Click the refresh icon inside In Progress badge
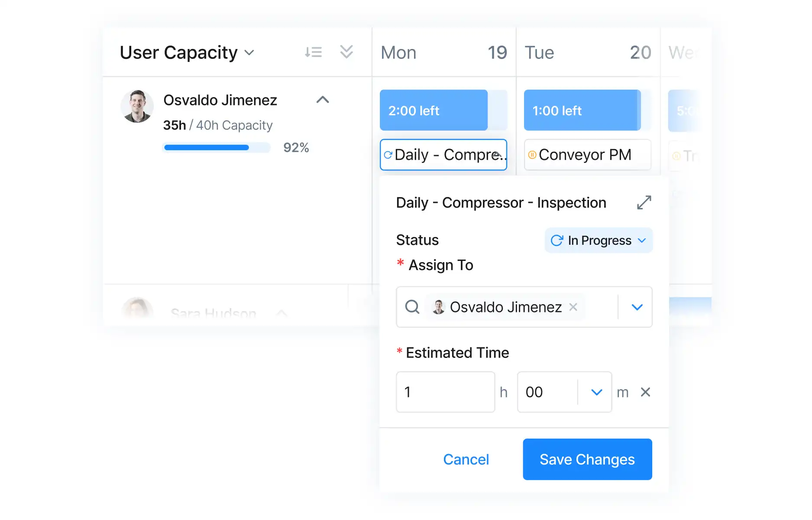This screenshot has width=812, height=520. coord(556,240)
